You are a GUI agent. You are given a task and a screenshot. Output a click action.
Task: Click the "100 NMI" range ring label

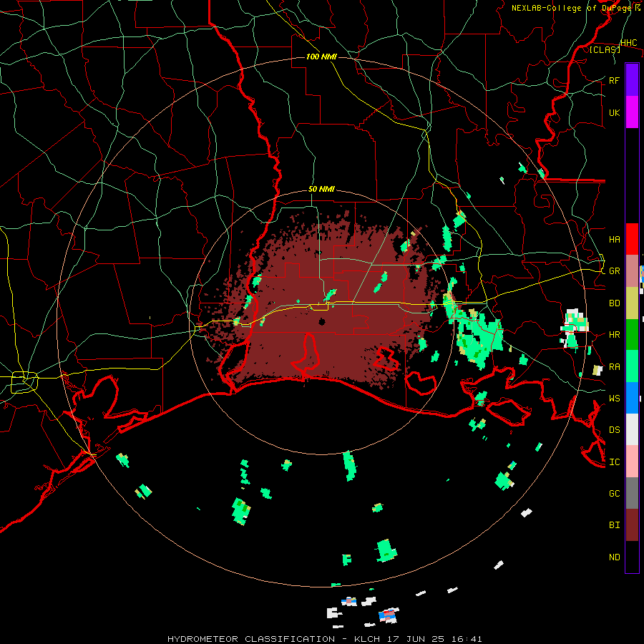tap(321, 57)
